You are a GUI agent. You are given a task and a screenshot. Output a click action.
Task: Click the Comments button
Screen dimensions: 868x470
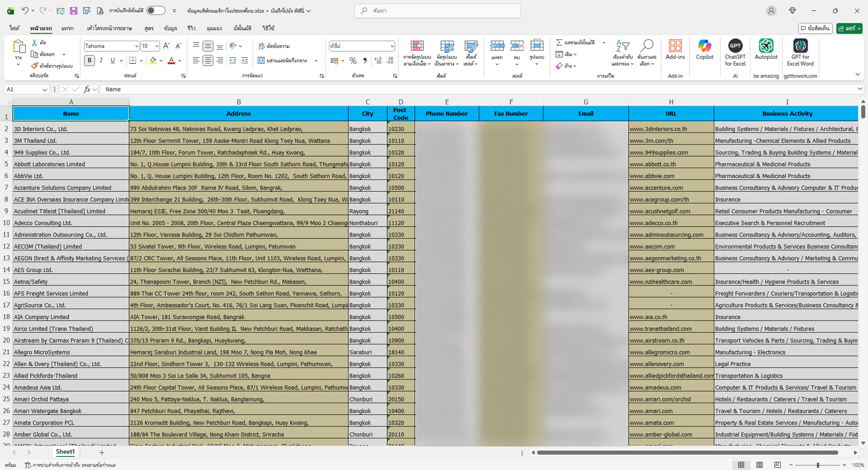[x=815, y=29]
